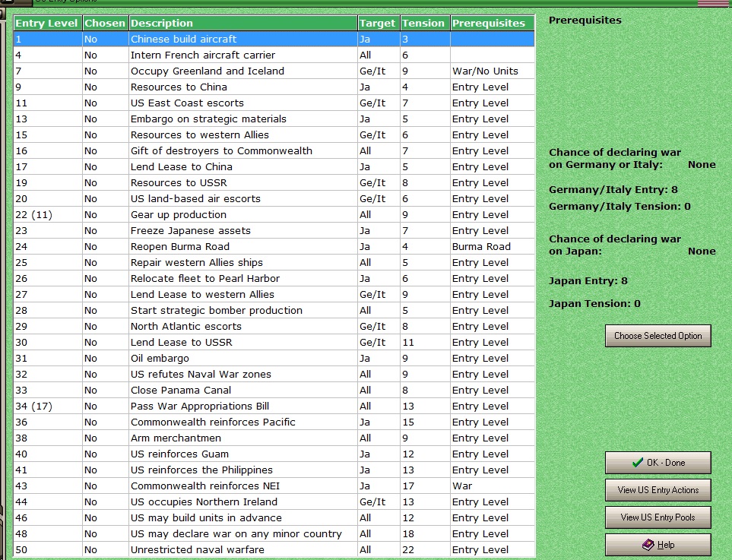Click the Description column header
This screenshot has height=560, width=732.
coord(242,24)
